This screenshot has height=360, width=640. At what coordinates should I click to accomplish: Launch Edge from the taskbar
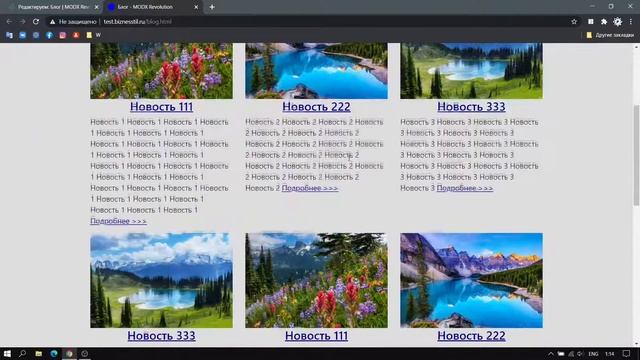click(54, 353)
